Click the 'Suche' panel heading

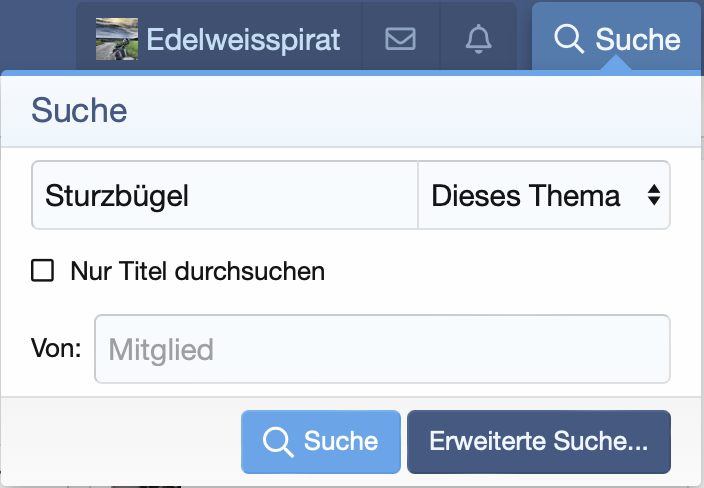pos(80,109)
